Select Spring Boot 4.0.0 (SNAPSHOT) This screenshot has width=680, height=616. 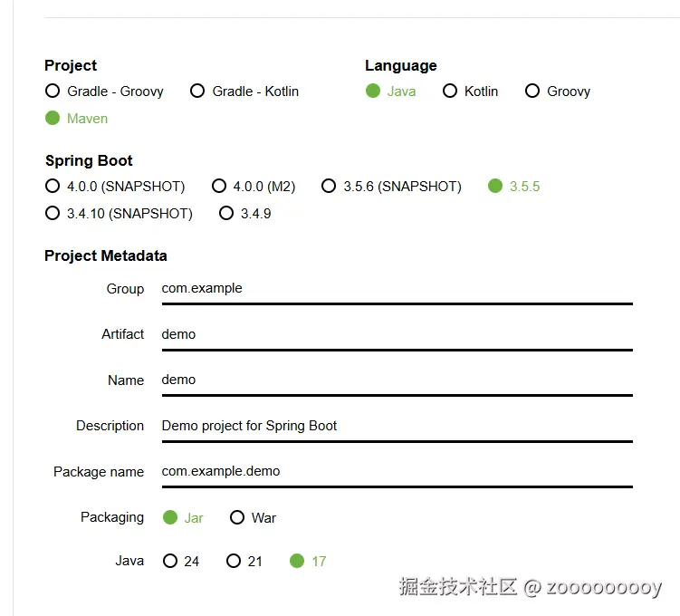pyautogui.click(x=53, y=187)
